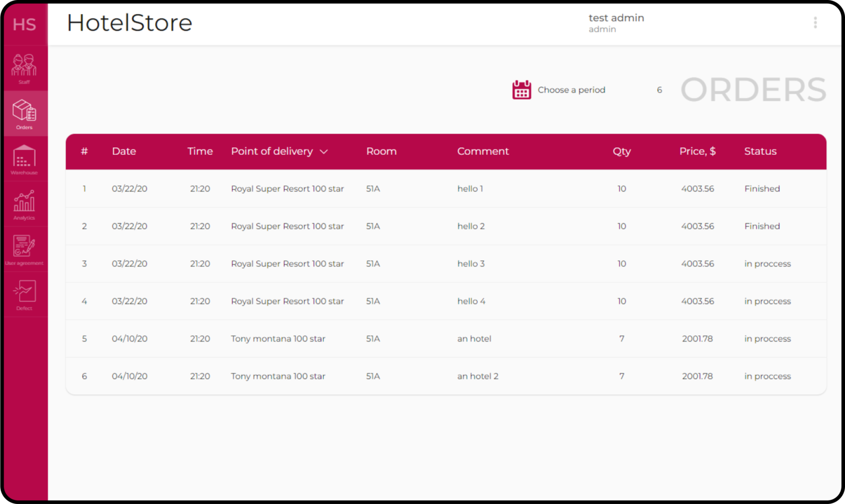The height and width of the screenshot is (504, 845).
Task: Click Finished status in row 2
Action: [762, 226]
